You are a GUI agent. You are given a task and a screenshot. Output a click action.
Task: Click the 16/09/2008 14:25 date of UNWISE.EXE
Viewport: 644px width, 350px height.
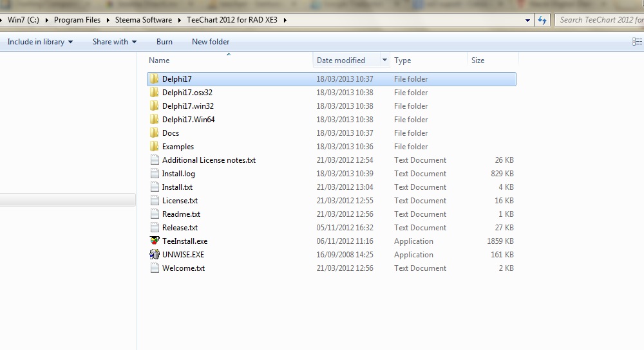pos(345,255)
